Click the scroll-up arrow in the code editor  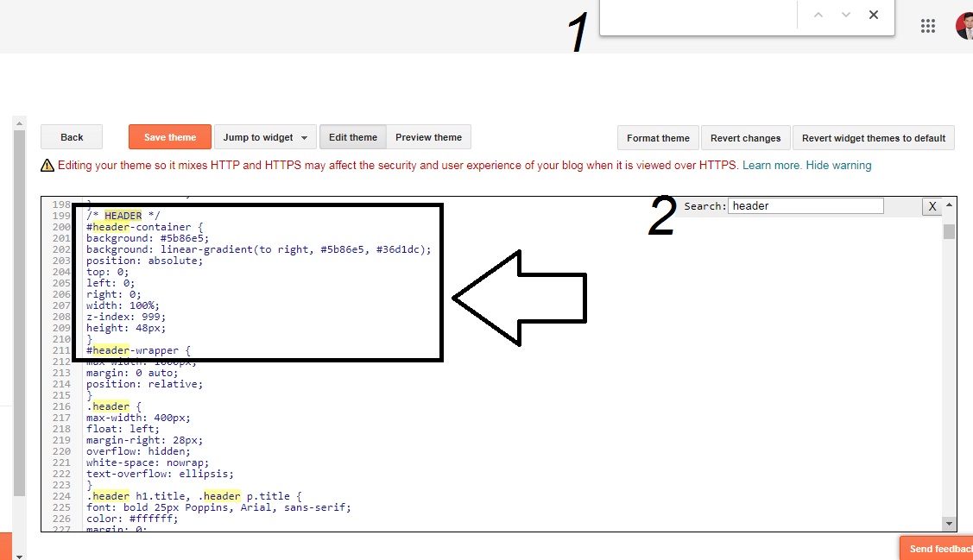(x=948, y=205)
